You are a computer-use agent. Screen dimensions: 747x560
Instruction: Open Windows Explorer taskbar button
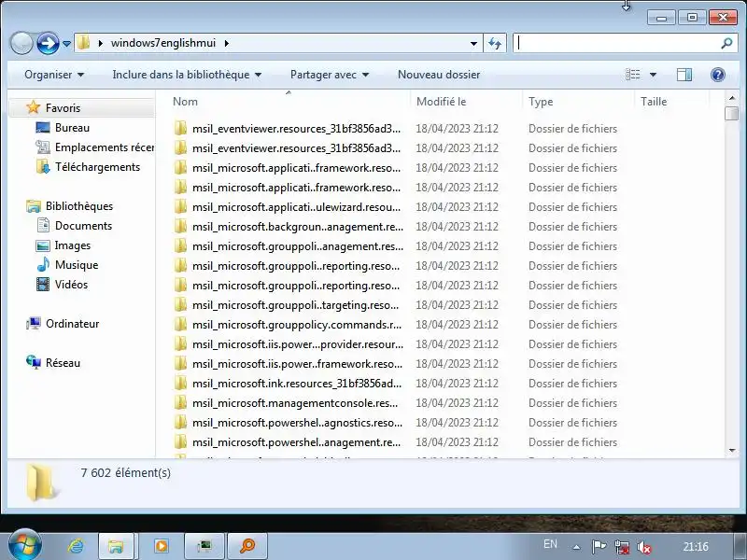116,546
